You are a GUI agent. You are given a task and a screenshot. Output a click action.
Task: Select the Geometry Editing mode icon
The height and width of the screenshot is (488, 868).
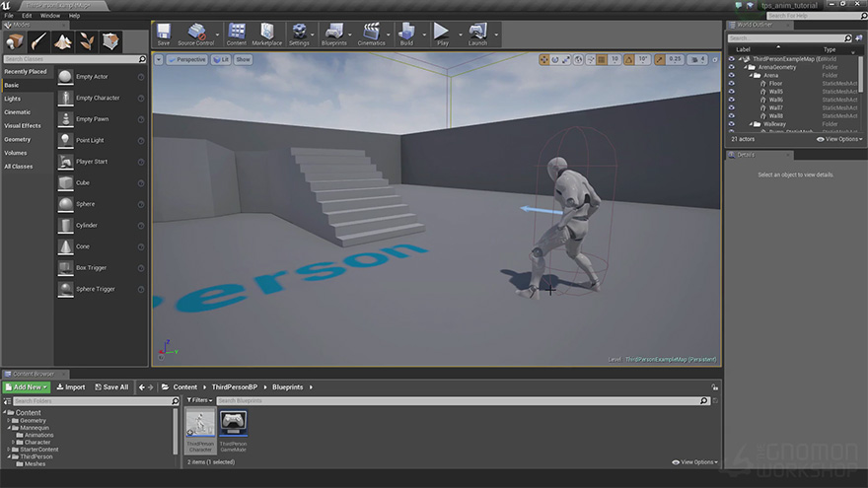pyautogui.click(x=110, y=41)
